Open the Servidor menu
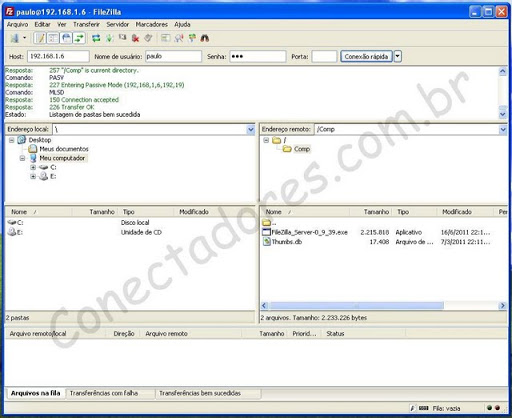 pyautogui.click(x=118, y=24)
